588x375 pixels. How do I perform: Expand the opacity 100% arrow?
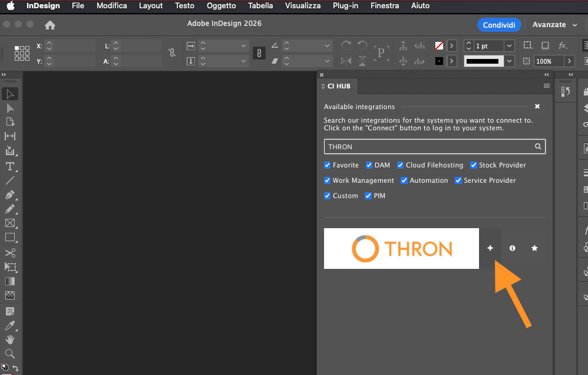pos(569,61)
